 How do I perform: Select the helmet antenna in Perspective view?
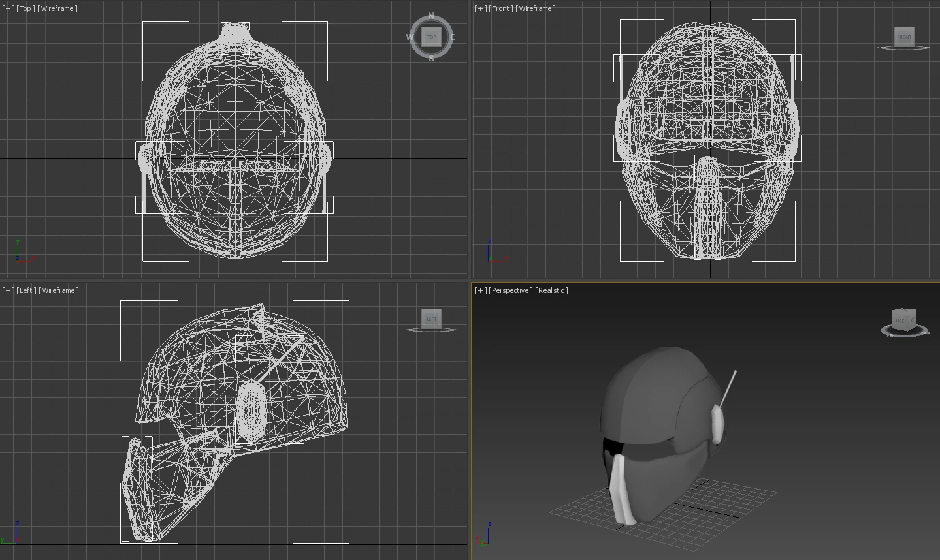[728, 388]
